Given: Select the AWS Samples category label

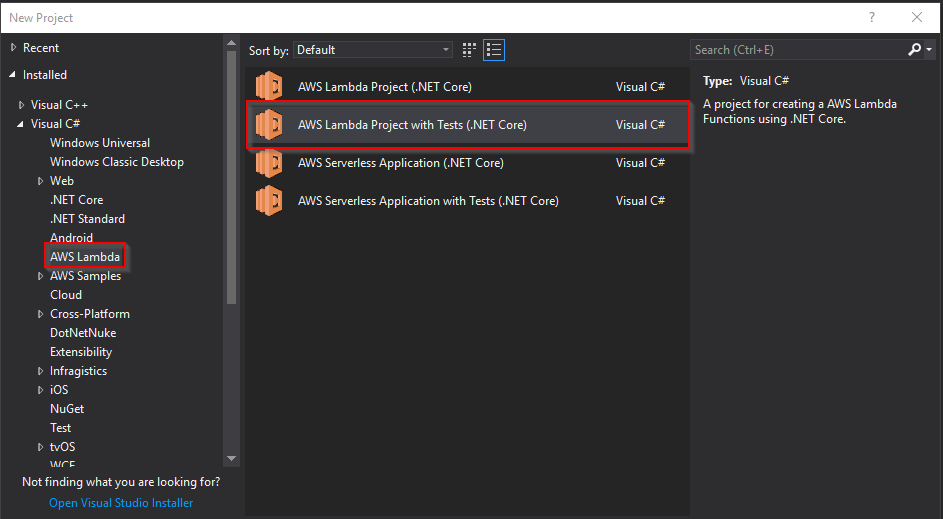Looking at the screenshot, I should (x=85, y=276).
